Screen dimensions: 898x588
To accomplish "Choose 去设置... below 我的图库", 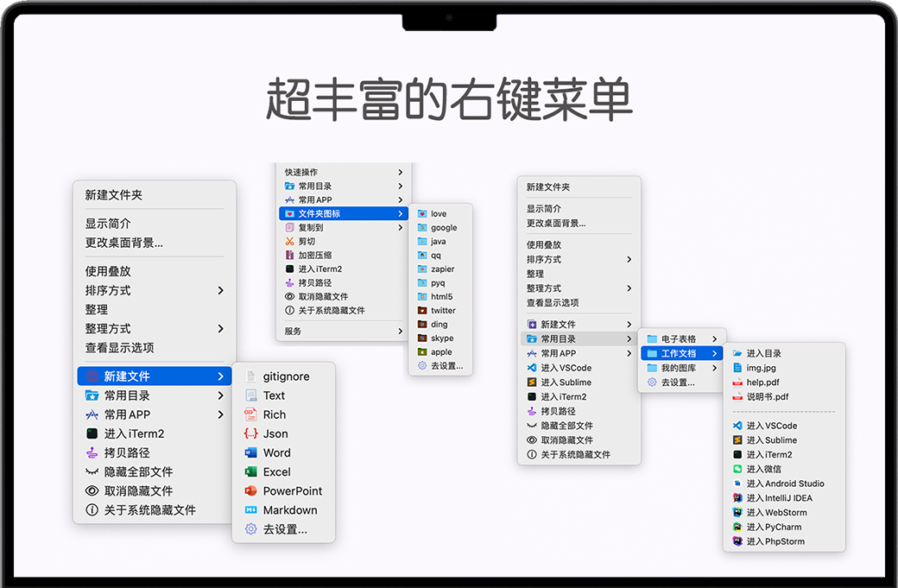I will click(x=680, y=382).
